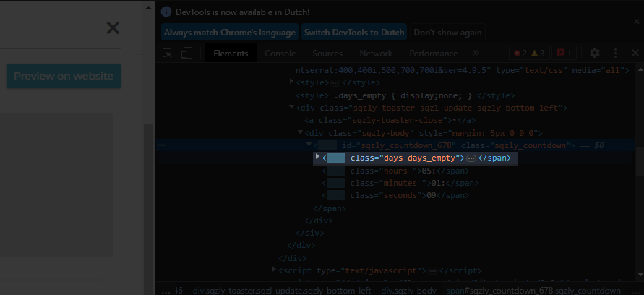Click the Preview on website button
The height and width of the screenshot is (295, 644).
coord(64,76)
